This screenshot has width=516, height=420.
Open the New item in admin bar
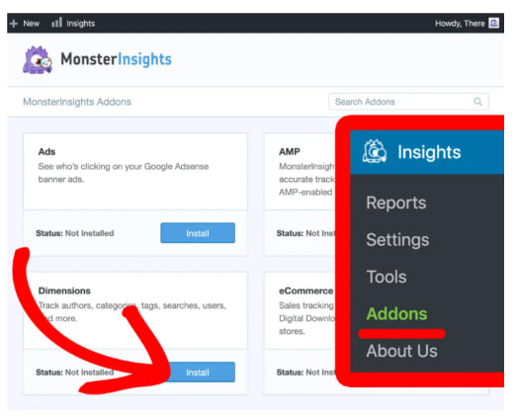click(x=31, y=24)
